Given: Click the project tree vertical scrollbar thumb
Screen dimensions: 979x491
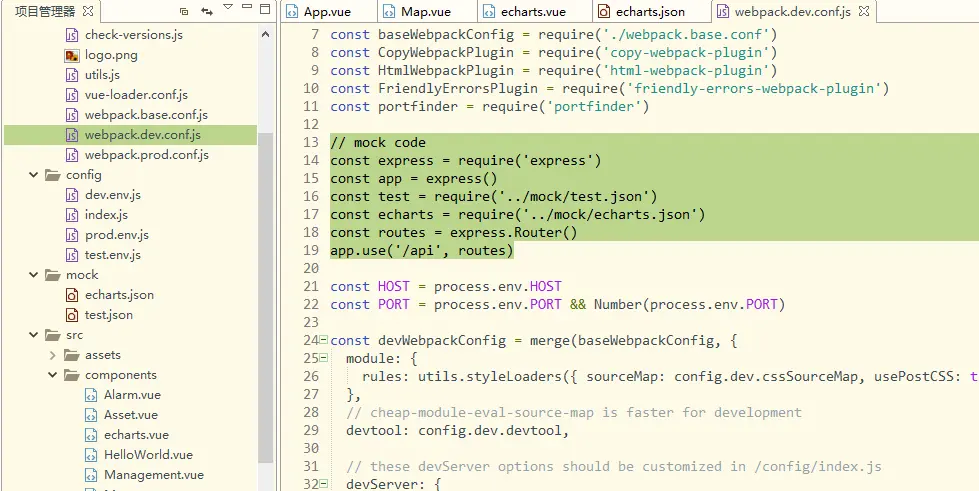Looking at the screenshot, I should pos(266,298).
